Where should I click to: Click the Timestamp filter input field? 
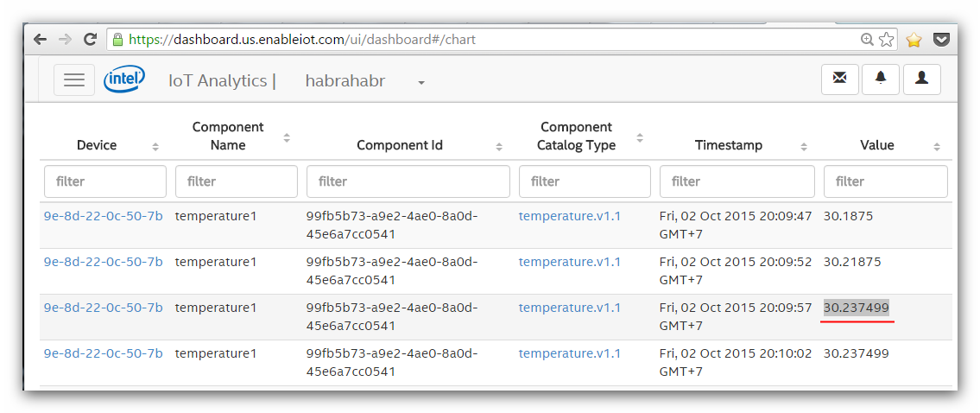pos(737,181)
